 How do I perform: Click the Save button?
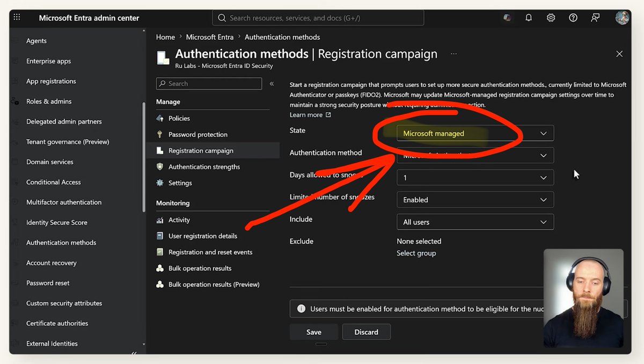point(314,332)
